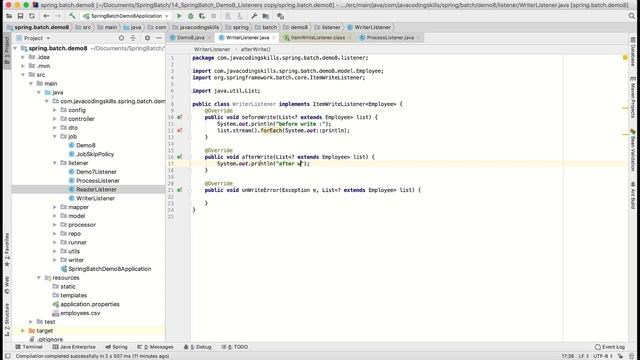Click the gutter override icon beside afterWrite
Image resolution: width=640 pixels, height=360 pixels.
(180, 157)
